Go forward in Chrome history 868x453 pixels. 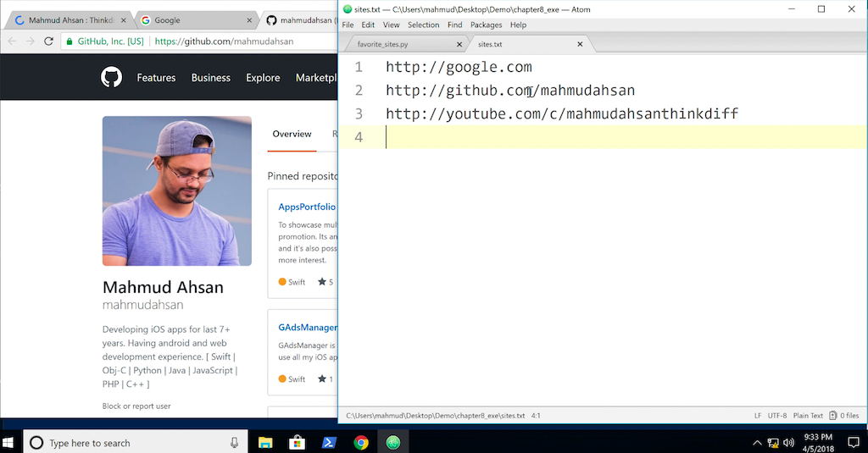31,41
